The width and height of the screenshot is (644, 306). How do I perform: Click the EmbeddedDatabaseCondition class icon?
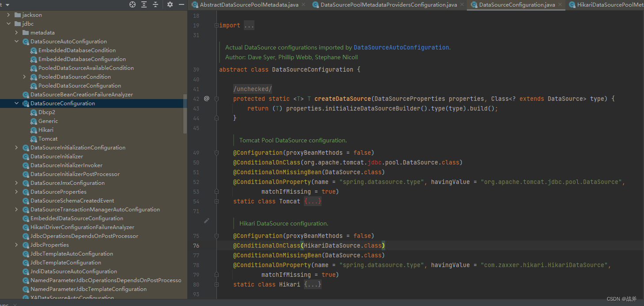pyautogui.click(x=34, y=50)
